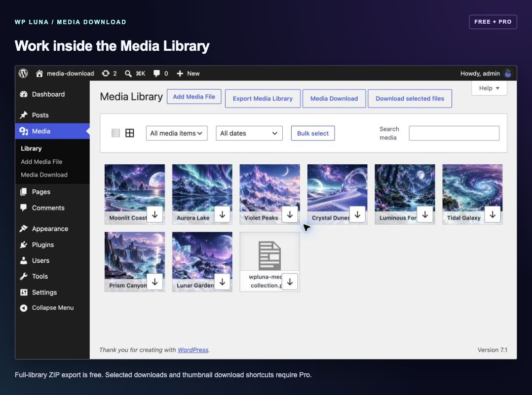
Task: Select Add Media File in the sidebar submenu
Action: pos(41,162)
